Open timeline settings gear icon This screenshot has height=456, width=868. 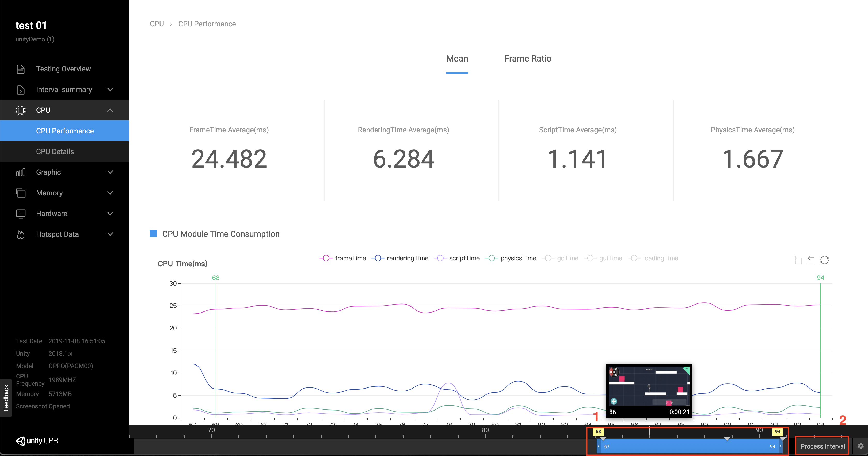click(861, 446)
